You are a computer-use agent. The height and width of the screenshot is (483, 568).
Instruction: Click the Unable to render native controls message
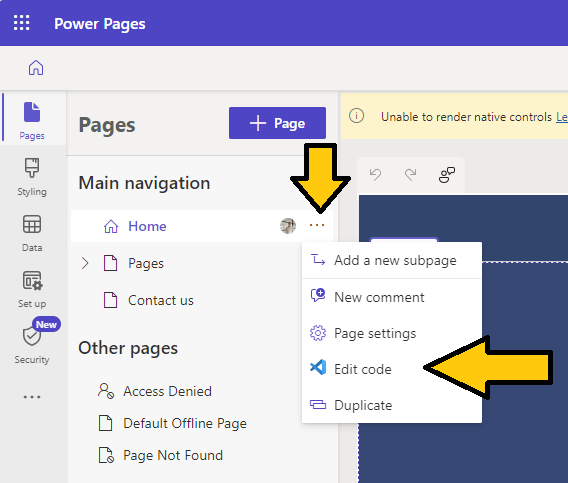467,117
